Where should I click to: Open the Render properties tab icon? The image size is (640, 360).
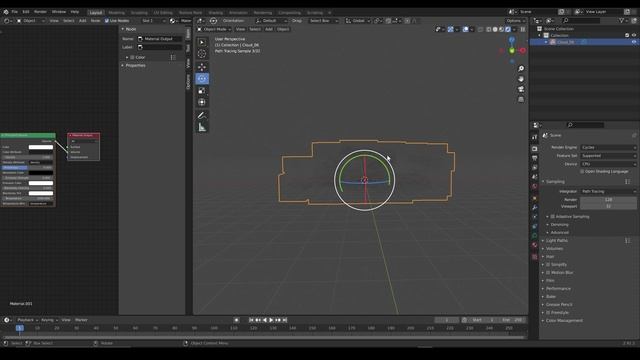[x=535, y=149]
